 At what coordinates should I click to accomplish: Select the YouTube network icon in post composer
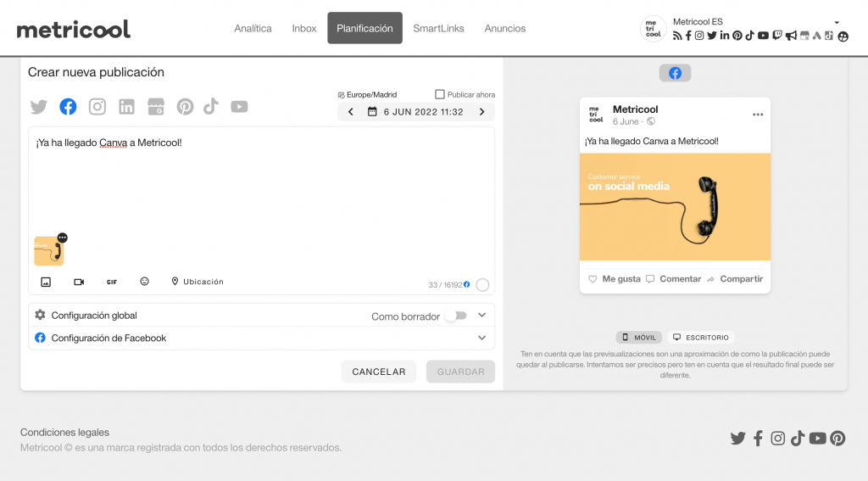(239, 106)
